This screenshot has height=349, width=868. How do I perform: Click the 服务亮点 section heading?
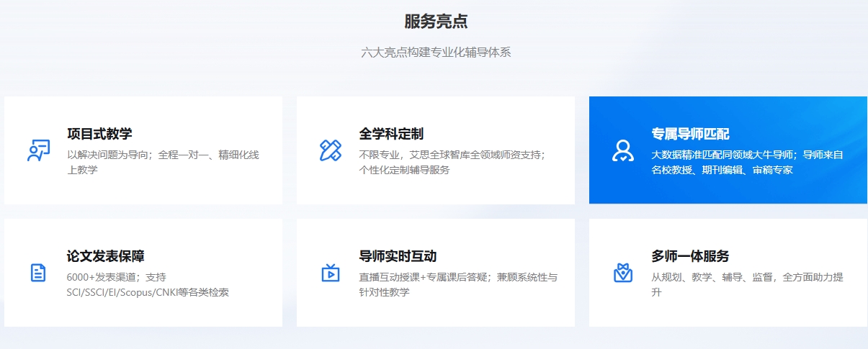pos(436,22)
